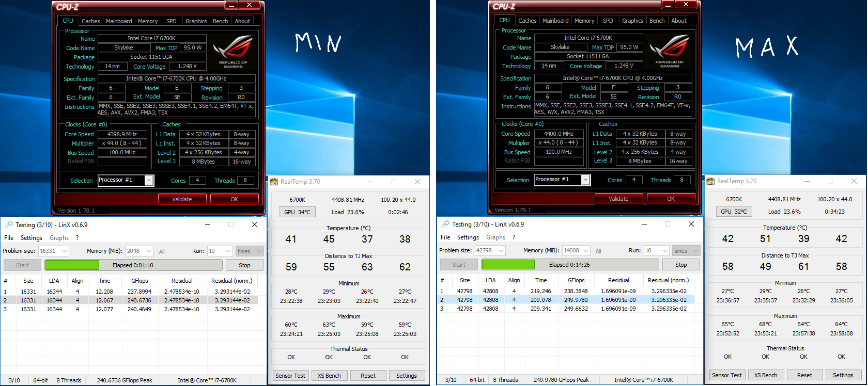Select the LinX result row with GFlops 238.3848
The image size is (868, 386).
(566, 291)
